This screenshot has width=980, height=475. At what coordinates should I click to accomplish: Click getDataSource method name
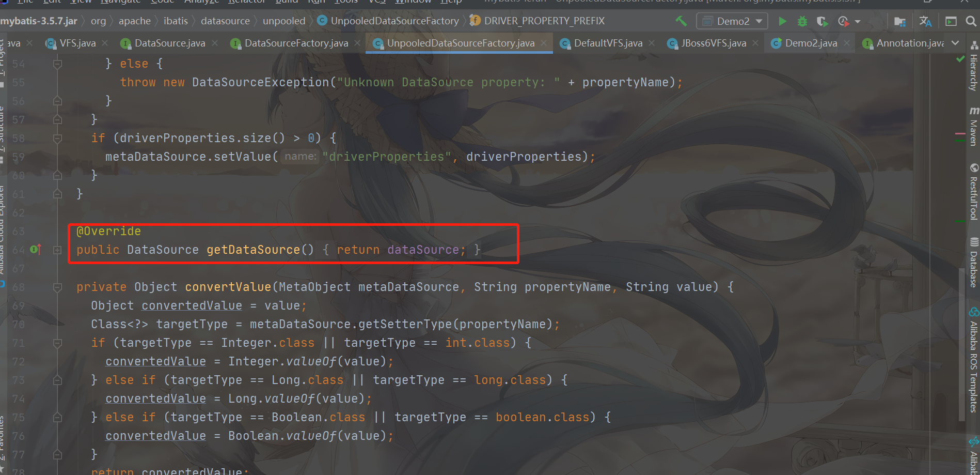pyautogui.click(x=253, y=250)
